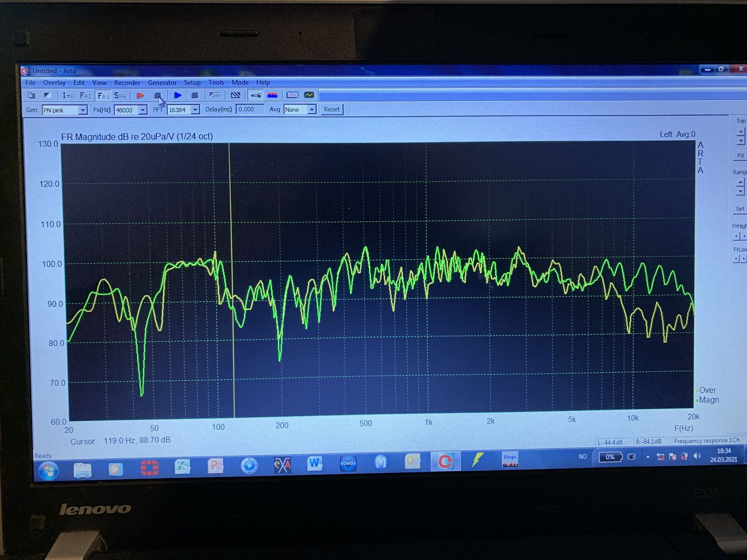Click the Magn legend label

click(709, 400)
